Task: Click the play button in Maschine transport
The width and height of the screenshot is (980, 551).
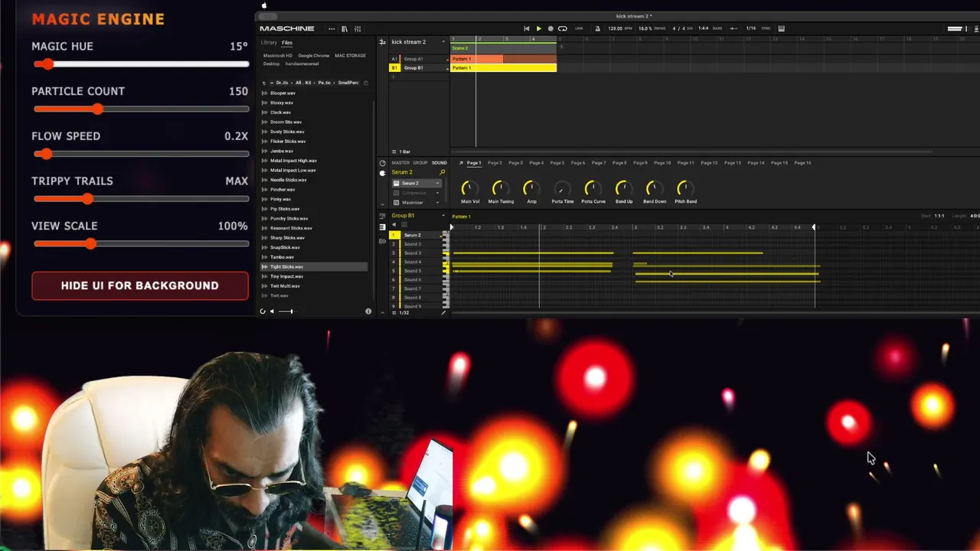Action: click(538, 28)
